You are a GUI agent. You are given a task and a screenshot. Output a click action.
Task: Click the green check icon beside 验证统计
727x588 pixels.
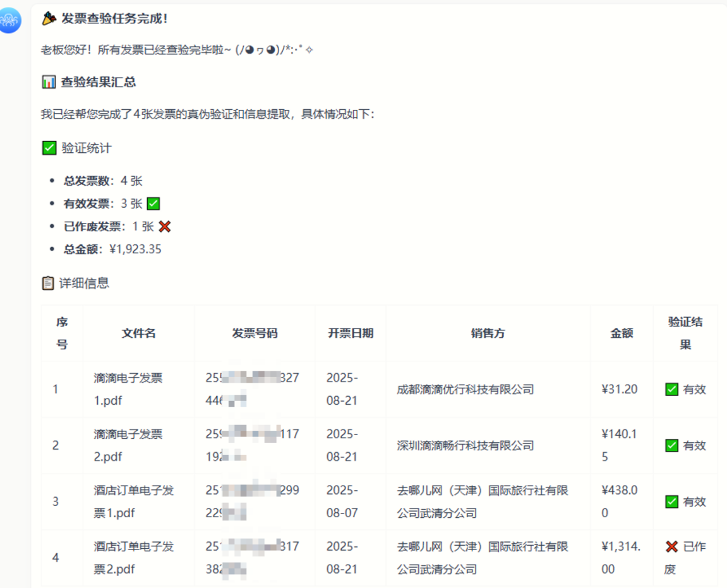point(49,148)
